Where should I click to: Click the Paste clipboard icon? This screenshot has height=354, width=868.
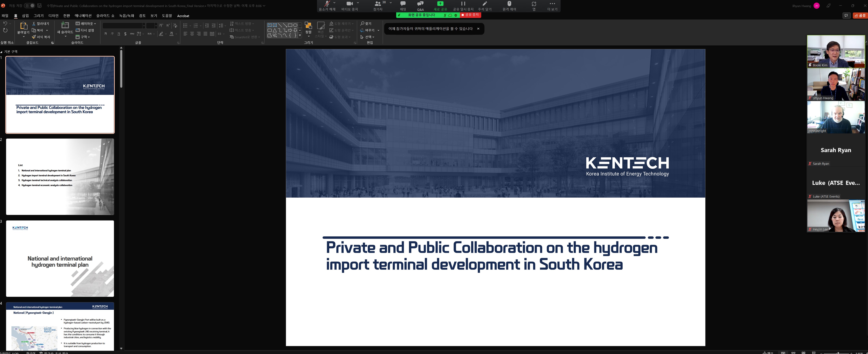coord(23,26)
